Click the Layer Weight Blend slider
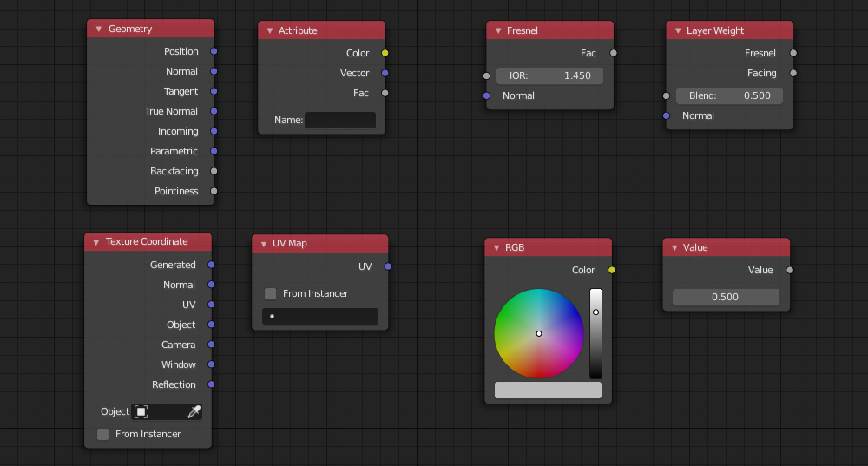The image size is (868, 466). pos(730,95)
